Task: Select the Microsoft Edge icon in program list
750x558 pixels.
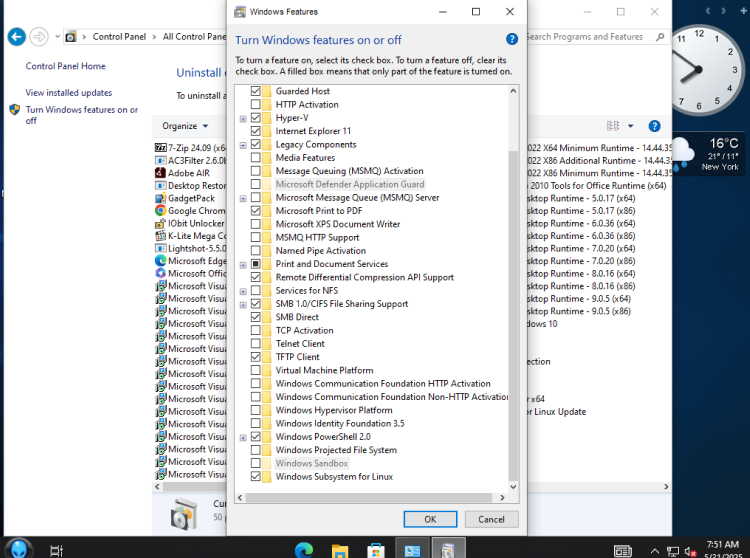Action: pos(161,261)
